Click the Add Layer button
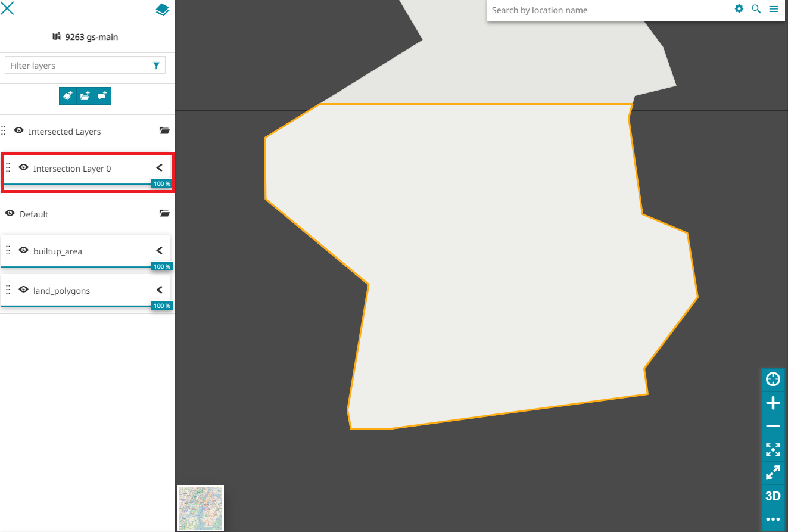788x532 pixels. (68, 96)
